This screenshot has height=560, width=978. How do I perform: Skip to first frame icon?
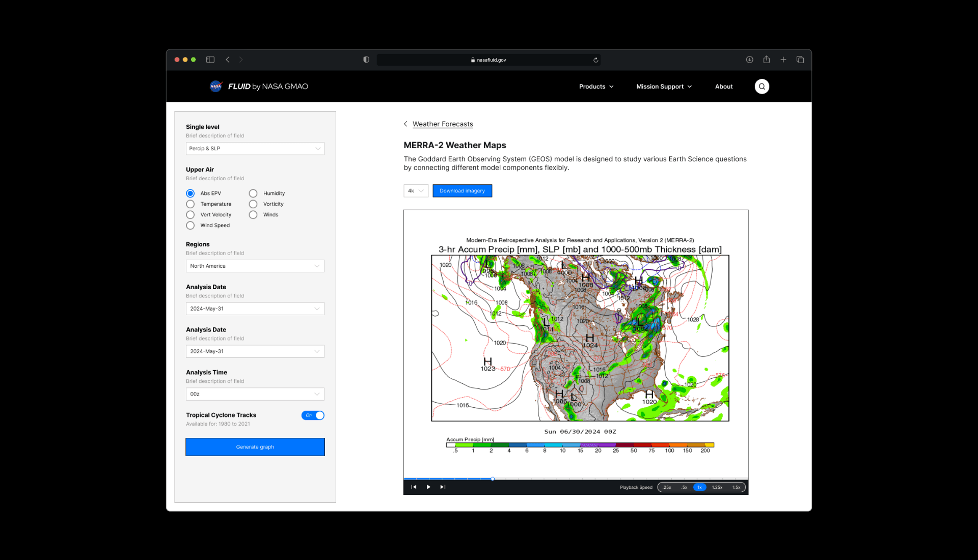coord(414,487)
